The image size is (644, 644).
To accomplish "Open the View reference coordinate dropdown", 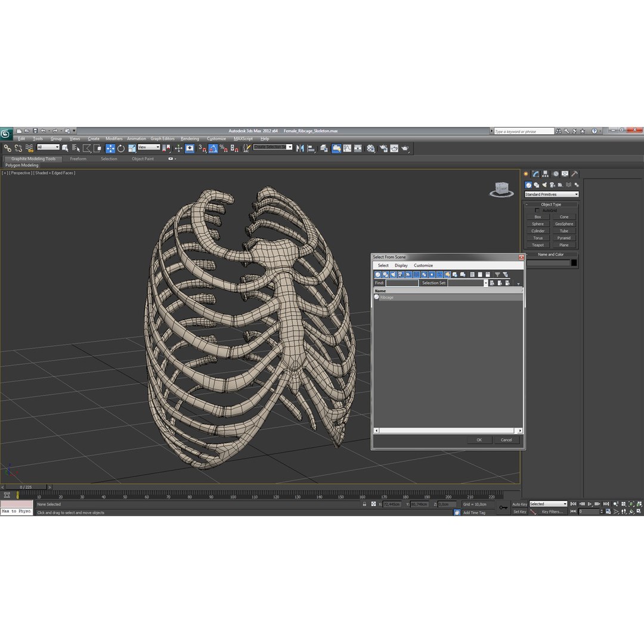I will (148, 147).
